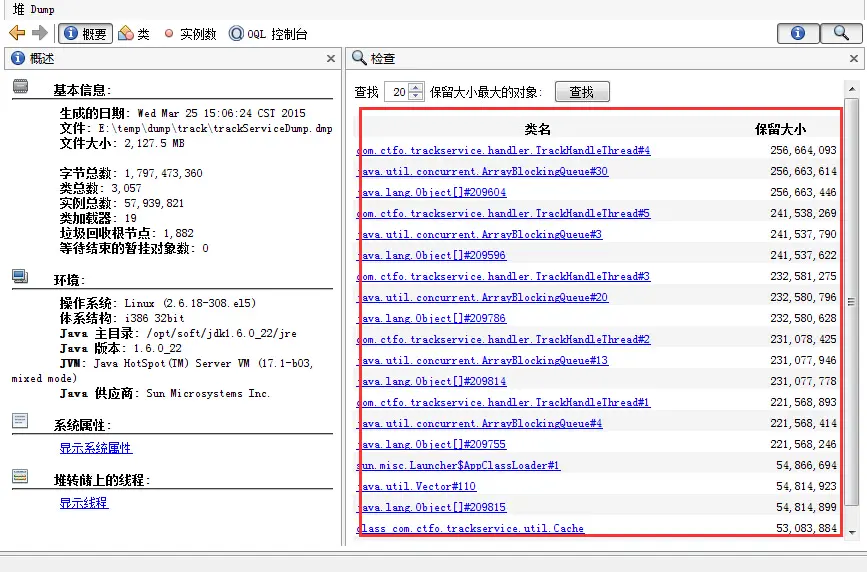Viewport: 867px width, 572px height.
Task: Click scrollbar up arrow in 检查 panel
Action: tap(852, 89)
